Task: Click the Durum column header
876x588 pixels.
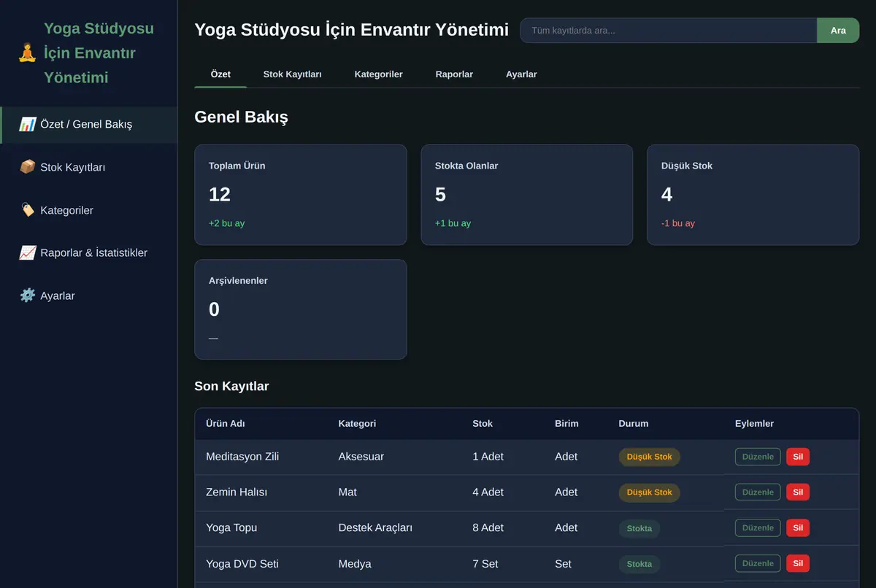Action: tap(634, 424)
